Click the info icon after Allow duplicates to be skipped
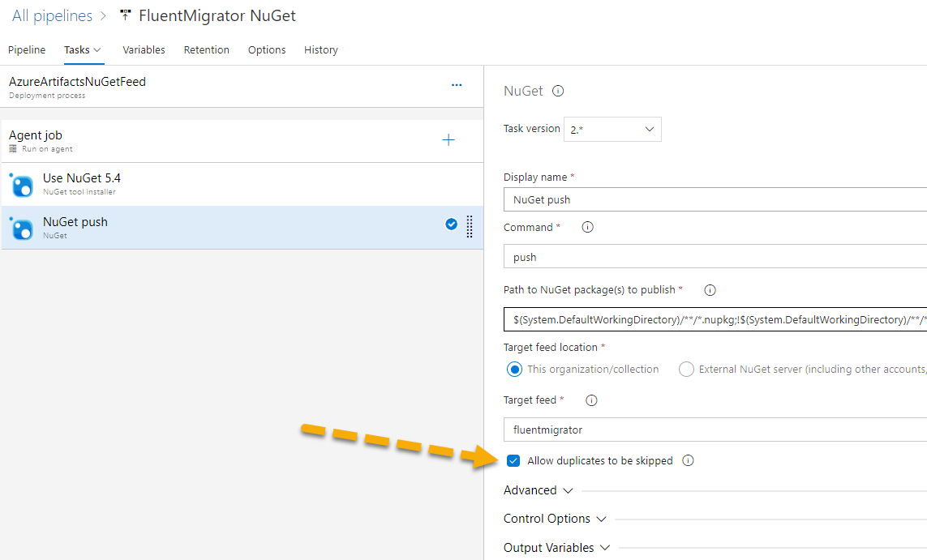Image resolution: width=927 pixels, height=560 pixels. click(x=687, y=460)
